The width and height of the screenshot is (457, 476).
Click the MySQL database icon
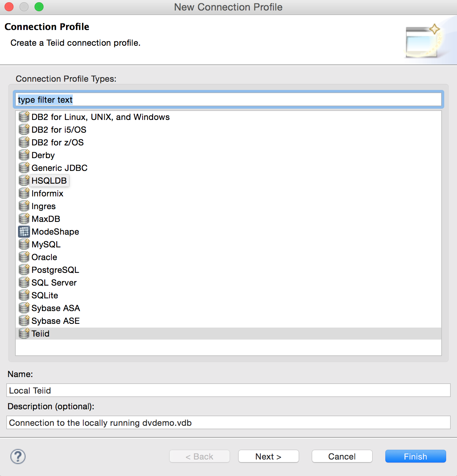click(24, 244)
